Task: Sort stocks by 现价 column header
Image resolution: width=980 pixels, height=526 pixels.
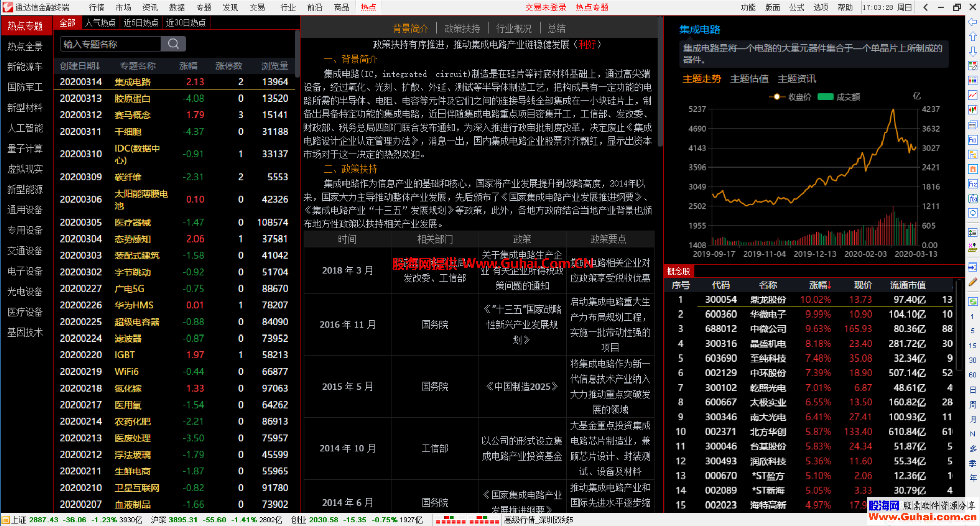Action: [863, 285]
